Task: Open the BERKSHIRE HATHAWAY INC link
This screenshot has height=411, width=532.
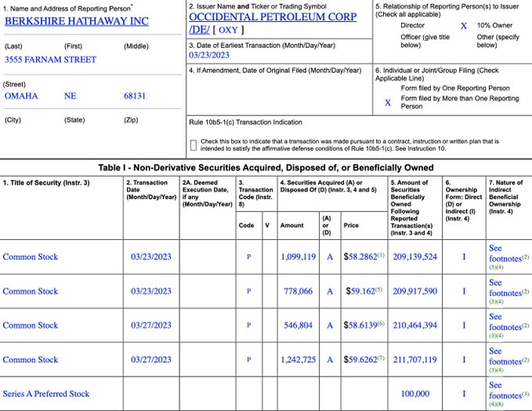Action: 76,21
